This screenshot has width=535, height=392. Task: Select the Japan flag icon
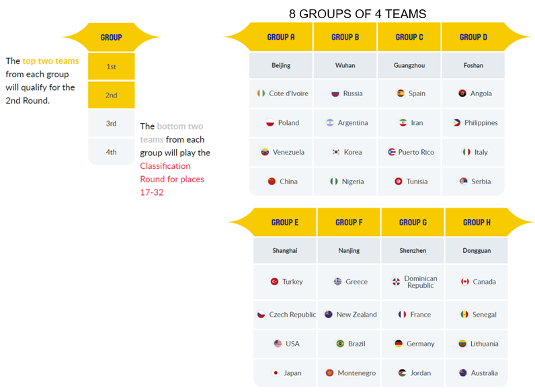pos(276,373)
